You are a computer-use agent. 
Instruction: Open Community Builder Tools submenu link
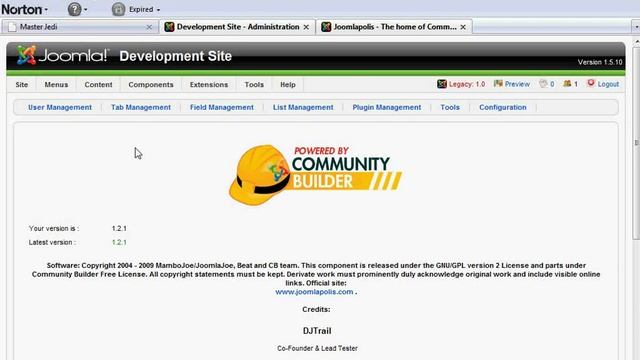450,107
